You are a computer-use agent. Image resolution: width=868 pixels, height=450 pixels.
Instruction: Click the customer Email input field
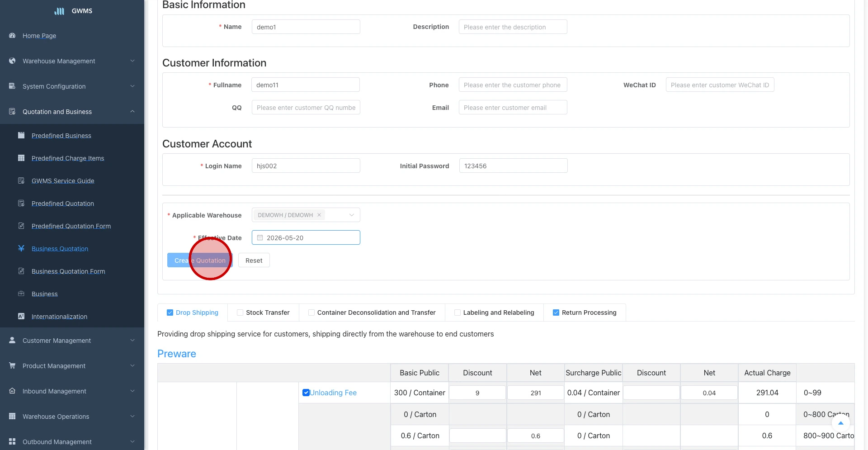coord(513,107)
